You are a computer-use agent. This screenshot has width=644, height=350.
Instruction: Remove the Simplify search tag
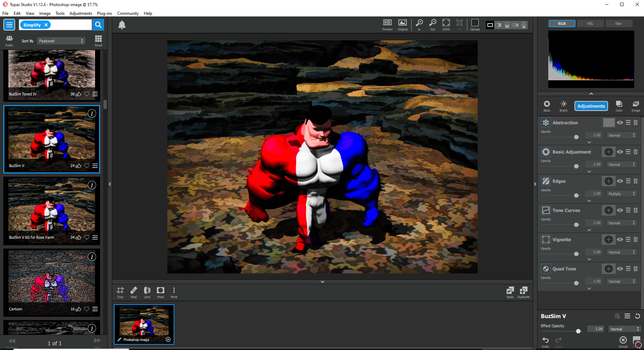[x=46, y=25]
